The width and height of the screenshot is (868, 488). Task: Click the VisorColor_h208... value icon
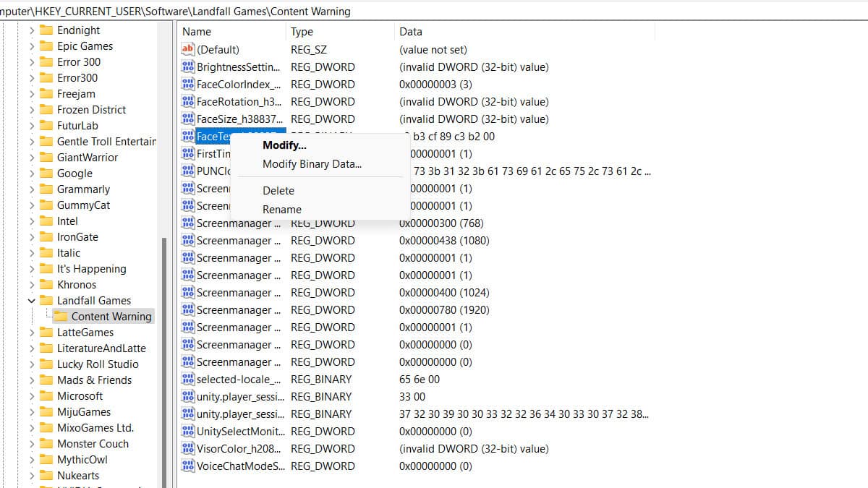pos(188,448)
